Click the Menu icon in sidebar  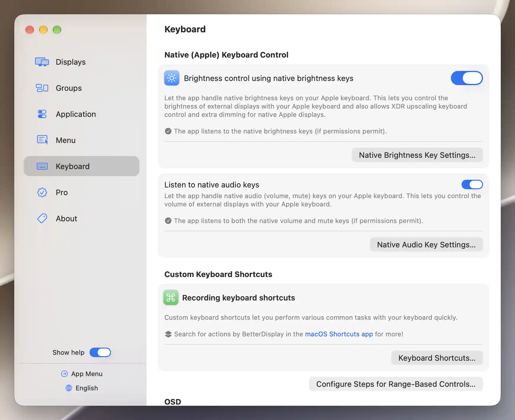pos(42,140)
